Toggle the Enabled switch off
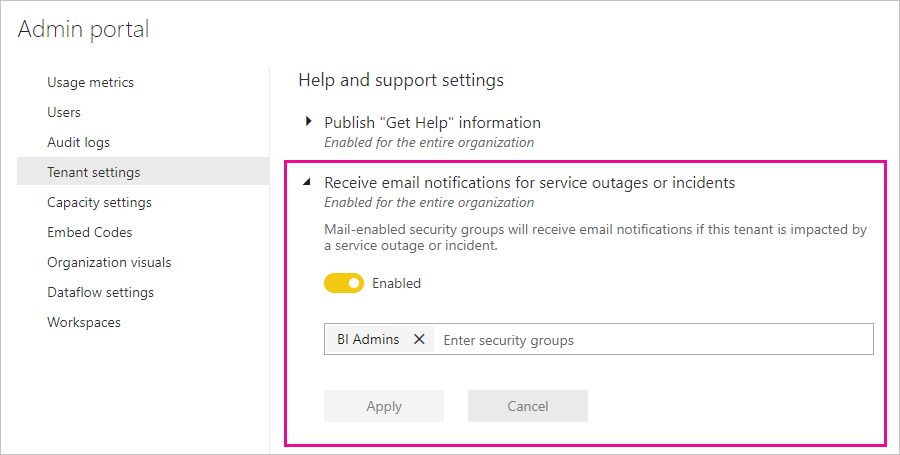The height and width of the screenshot is (455, 900). click(x=343, y=283)
